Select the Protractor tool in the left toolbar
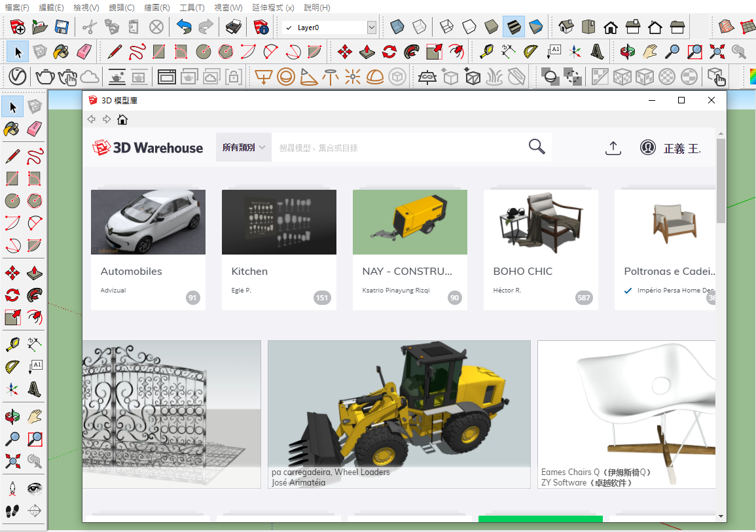Viewport: 756px width, 532px height. click(12, 366)
